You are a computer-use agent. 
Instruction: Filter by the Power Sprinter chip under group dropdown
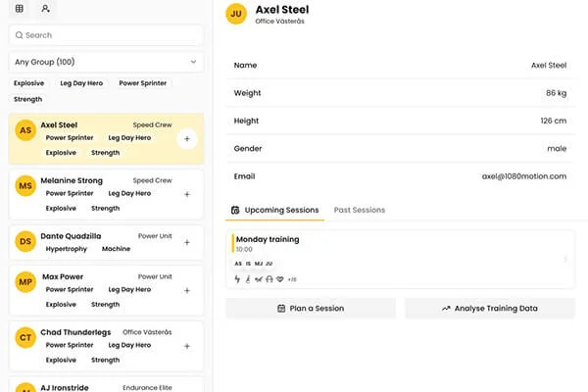[142, 83]
